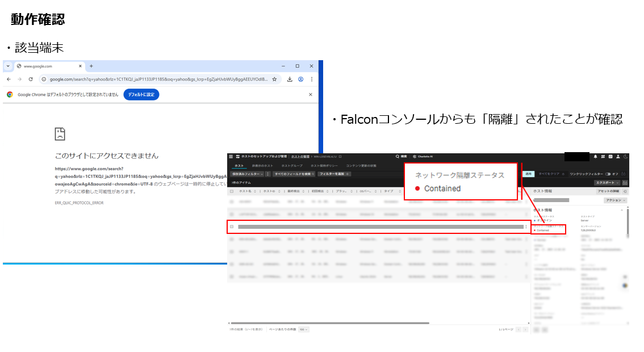The height and width of the screenshot is (352, 644).
Task: Click the Falcon notifications bell icon
Action: pos(595,156)
